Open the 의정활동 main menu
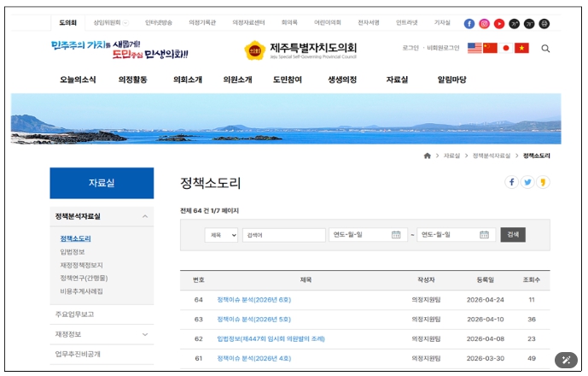588x376 pixels. (x=132, y=79)
